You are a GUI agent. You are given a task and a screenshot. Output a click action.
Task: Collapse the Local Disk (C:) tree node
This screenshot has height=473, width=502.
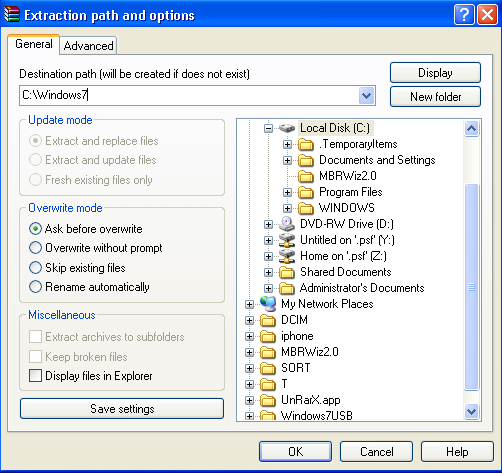pos(268,128)
